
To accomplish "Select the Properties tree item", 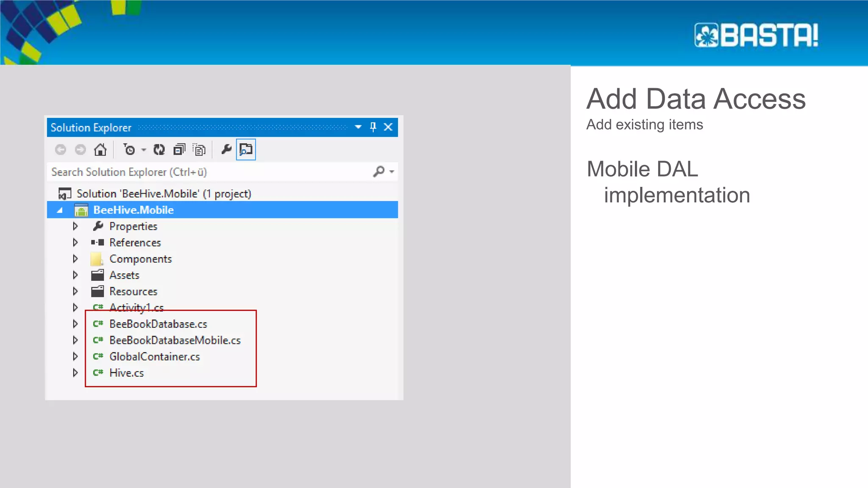I will pyautogui.click(x=133, y=226).
